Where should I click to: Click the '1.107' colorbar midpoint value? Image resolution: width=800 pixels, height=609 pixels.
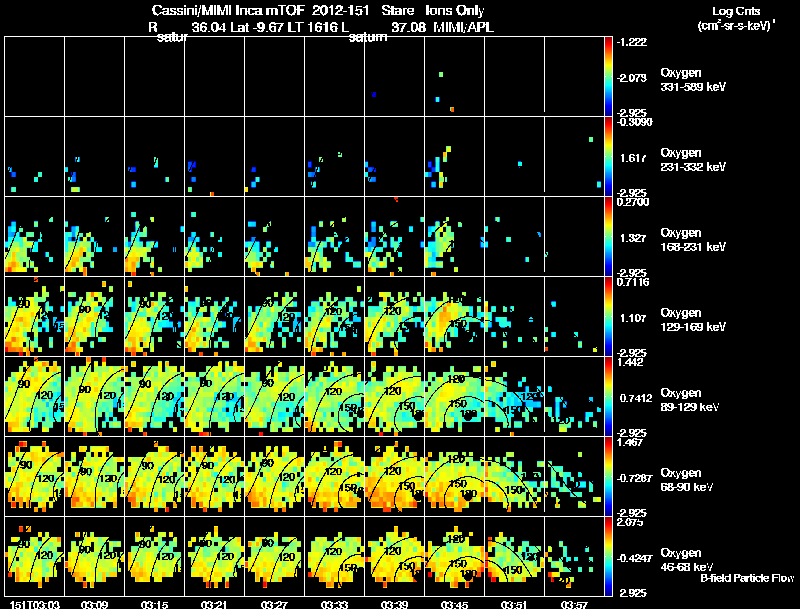click(x=634, y=318)
